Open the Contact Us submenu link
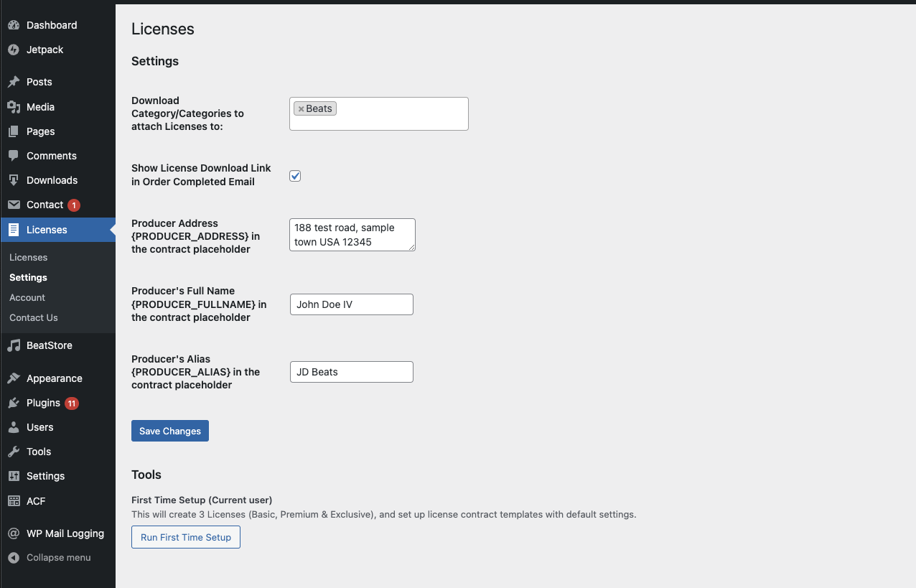 [x=34, y=317]
